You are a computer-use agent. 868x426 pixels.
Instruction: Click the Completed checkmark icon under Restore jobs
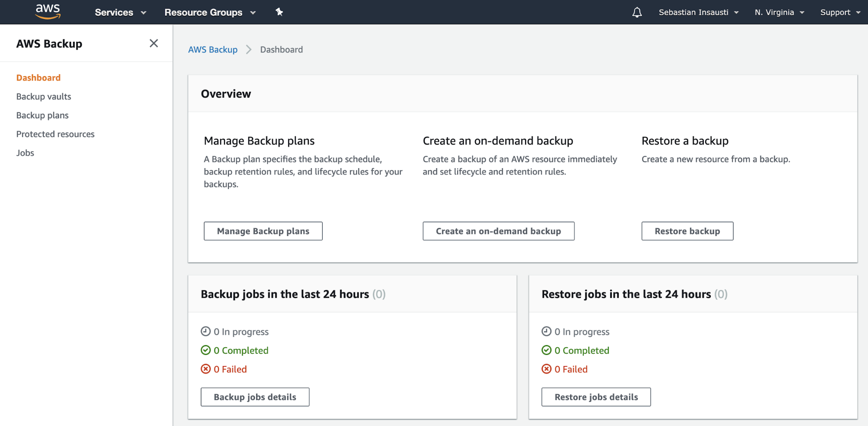click(547, 350)
